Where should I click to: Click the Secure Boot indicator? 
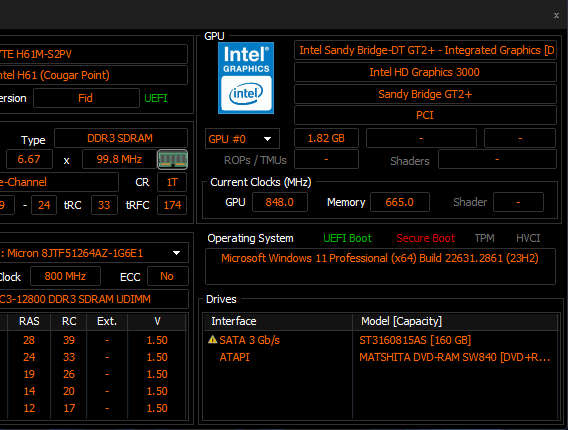(x=425, y=238)
